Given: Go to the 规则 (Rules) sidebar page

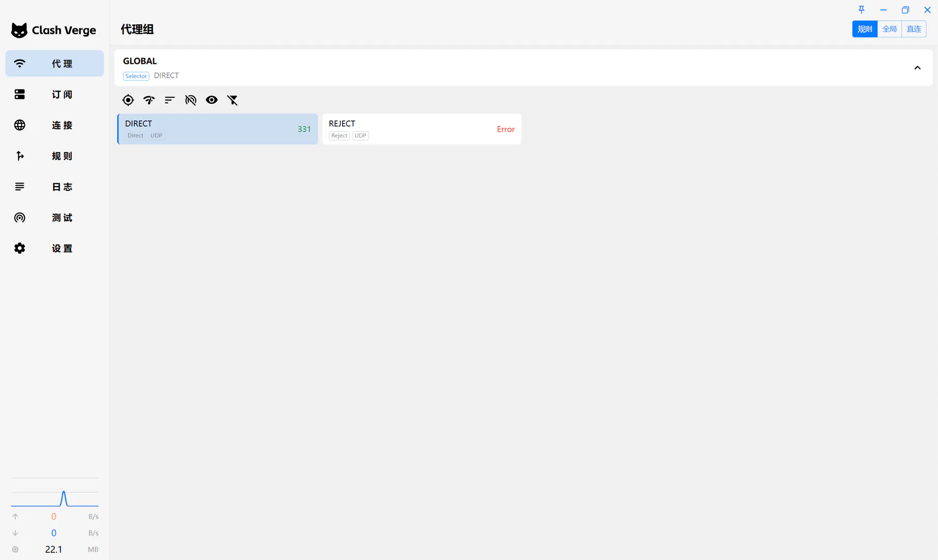Looking at the screenshot, I should [54, 156].
